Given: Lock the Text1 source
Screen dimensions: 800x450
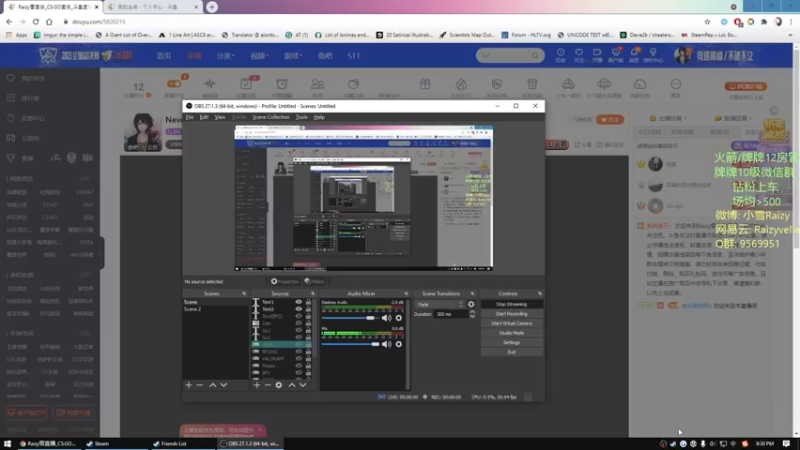Looking at the screenshot, I should [308, 302].
